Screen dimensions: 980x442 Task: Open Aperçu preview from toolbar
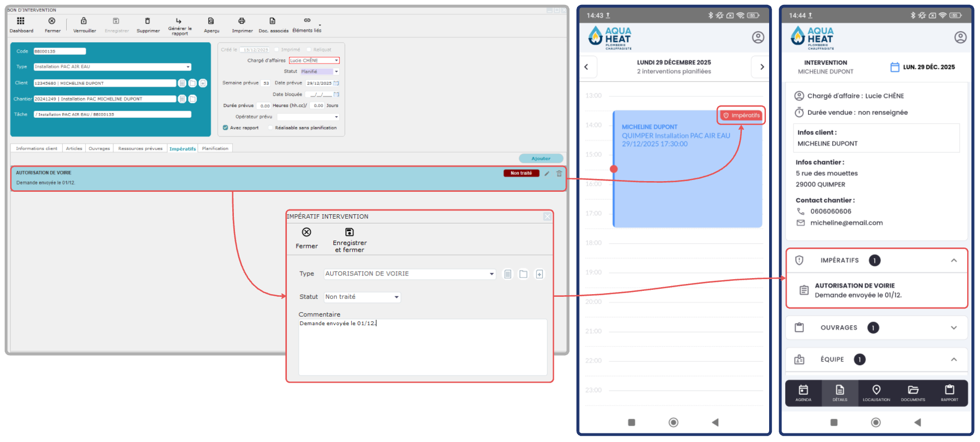coord(211,21)
